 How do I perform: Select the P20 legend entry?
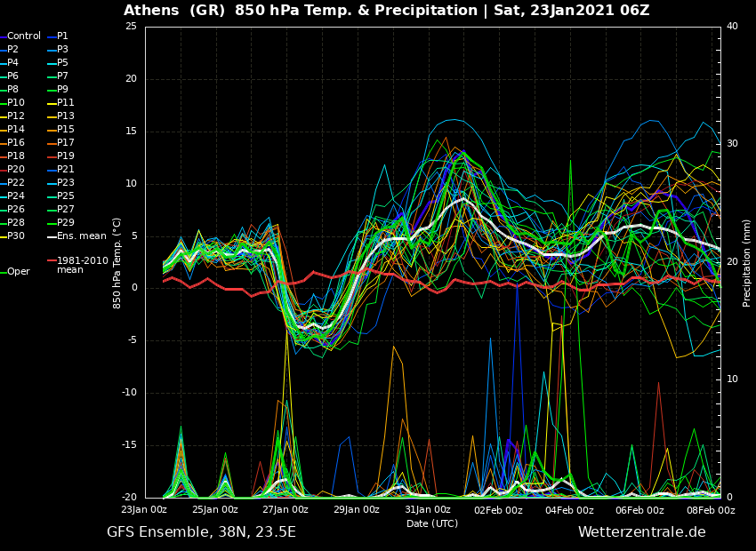(x=16, y=170)
